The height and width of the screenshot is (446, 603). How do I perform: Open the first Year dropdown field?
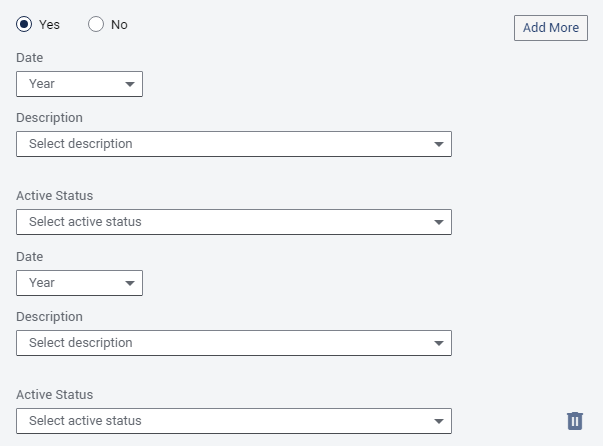click(x=70, y=84)
